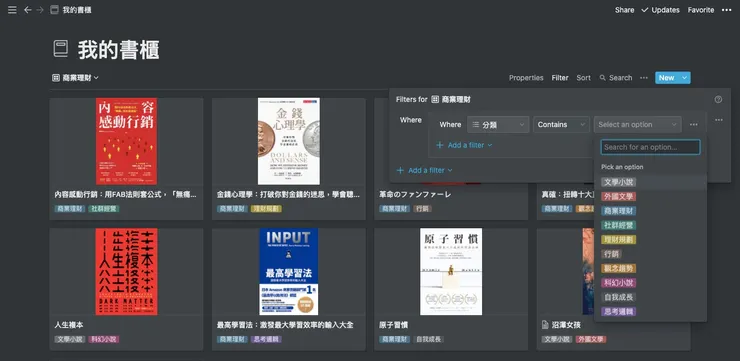This screenshot has width=740, height=361.
Task: Open the 人生複本 Dark Matter cover
Action: click(x=126, y=272)
